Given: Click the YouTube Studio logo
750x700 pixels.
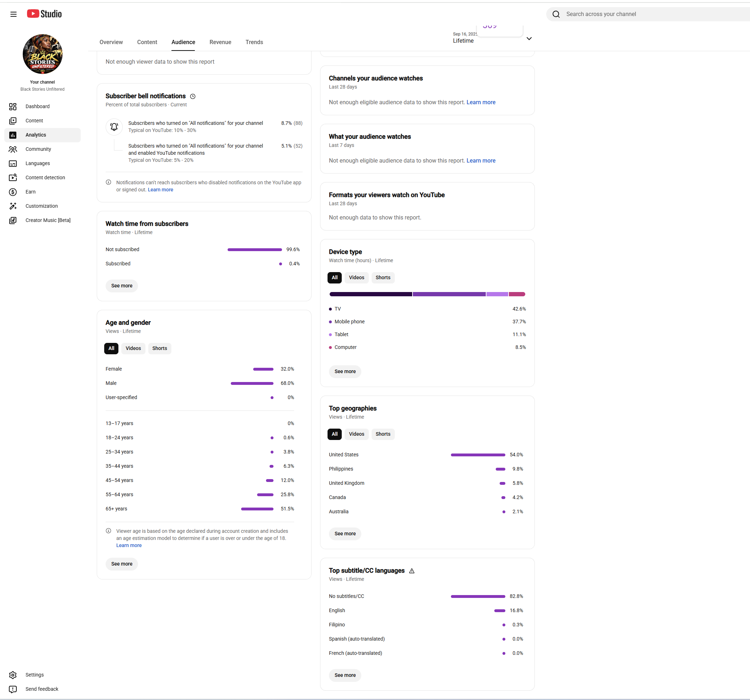Looking at the screenshot, I should (44, 14).
